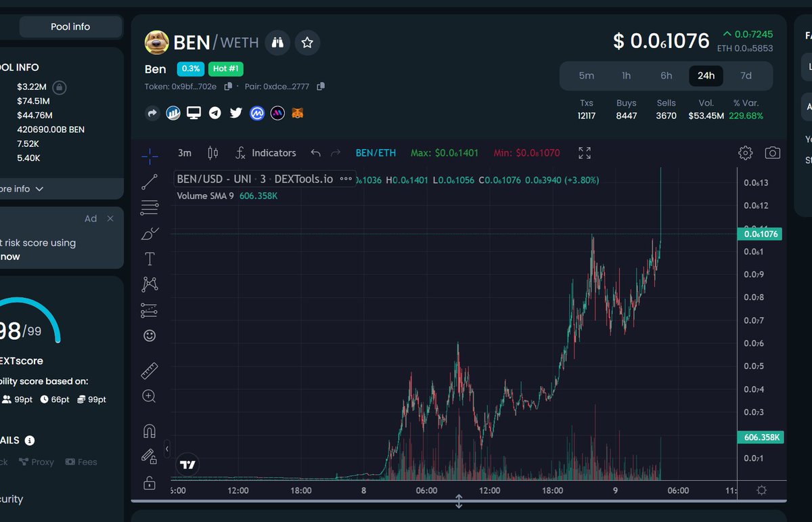Open the Twitter link
This screenshot has width=812, height=522.
coord(235,113)
